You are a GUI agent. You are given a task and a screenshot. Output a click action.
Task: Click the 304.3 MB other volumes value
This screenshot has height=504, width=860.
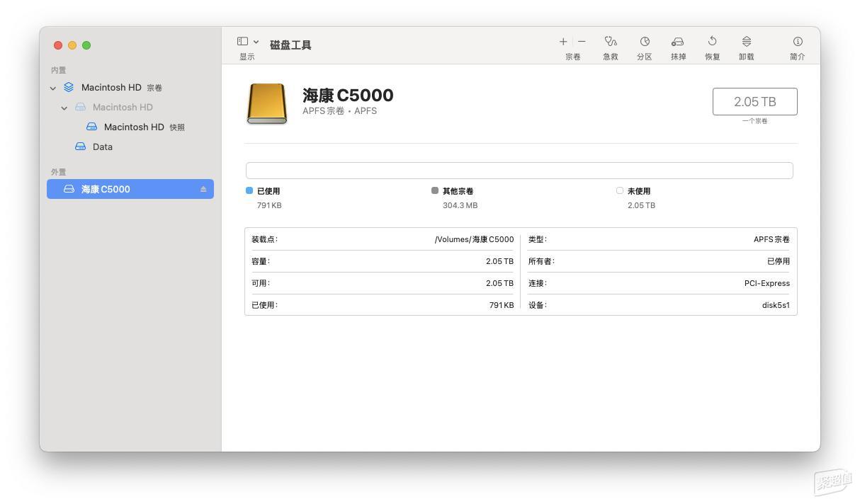click(x=460, y=205)
